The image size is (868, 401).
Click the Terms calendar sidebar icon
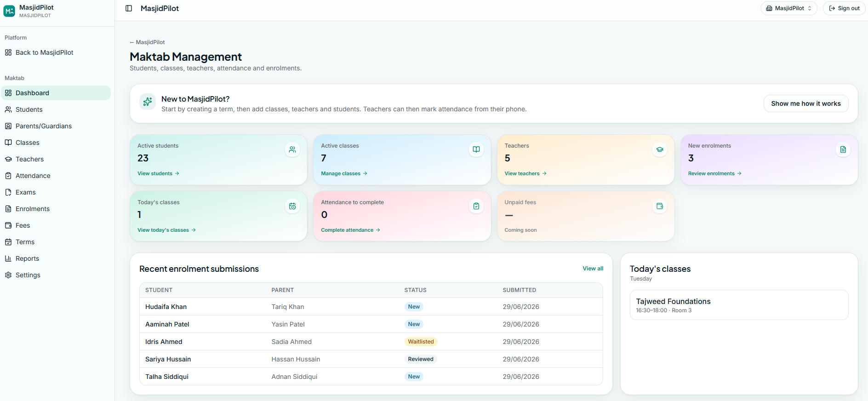pyautogui.click(x=8, y=242)
